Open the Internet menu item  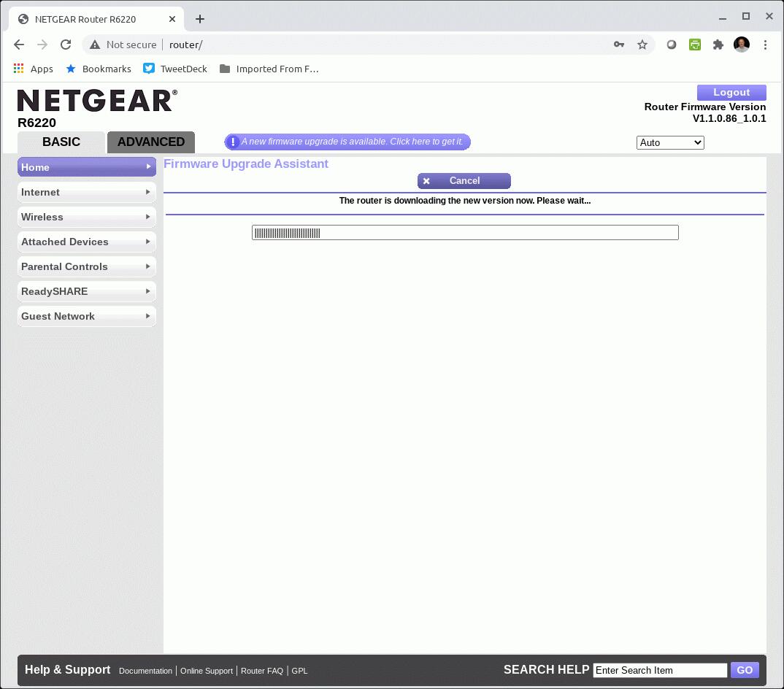[86, 192]
